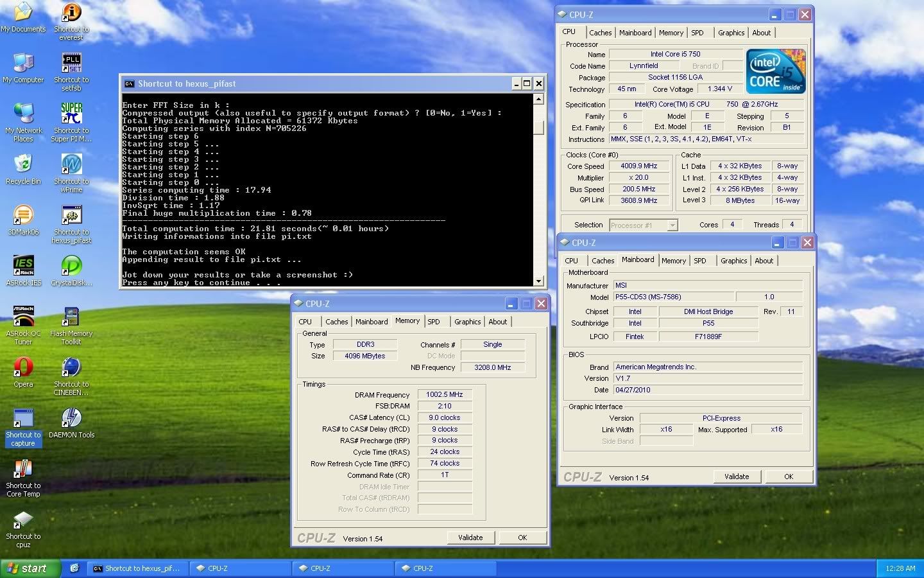Select the Shortcut to CINEBENCH icon
Screen dimensions: 924x578
coord(71,367)
